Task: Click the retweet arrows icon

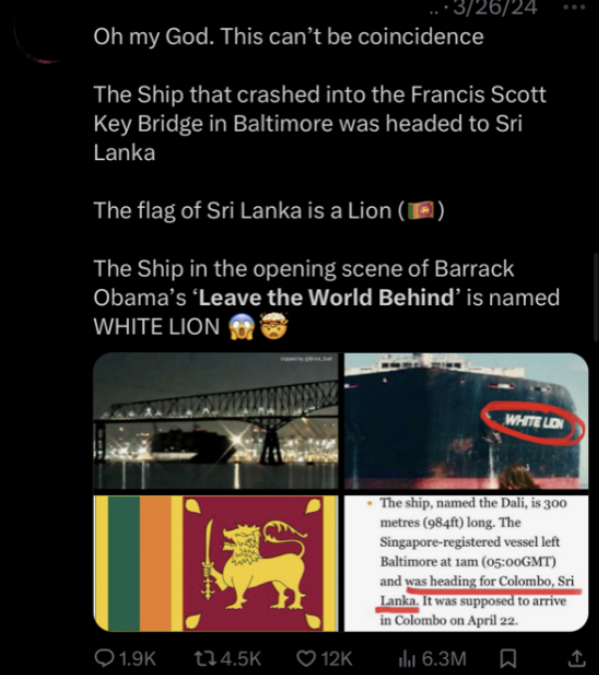Action: pos(205,659)
